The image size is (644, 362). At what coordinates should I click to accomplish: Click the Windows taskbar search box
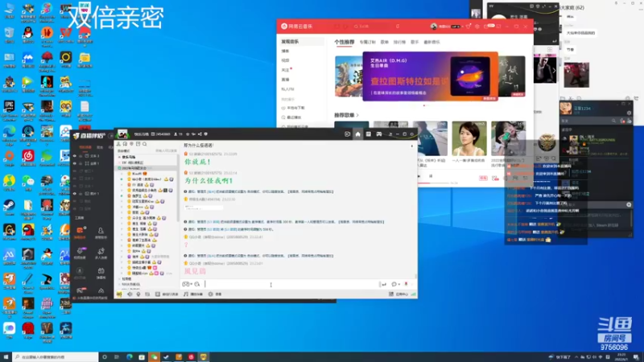click(x=56, y=357)
